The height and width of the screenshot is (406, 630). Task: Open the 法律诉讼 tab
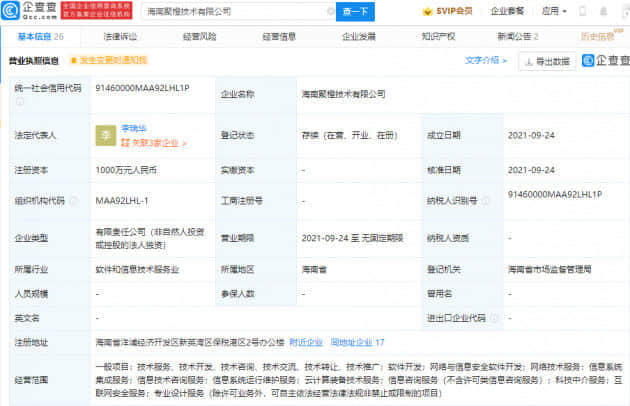[x=120, y=37]
